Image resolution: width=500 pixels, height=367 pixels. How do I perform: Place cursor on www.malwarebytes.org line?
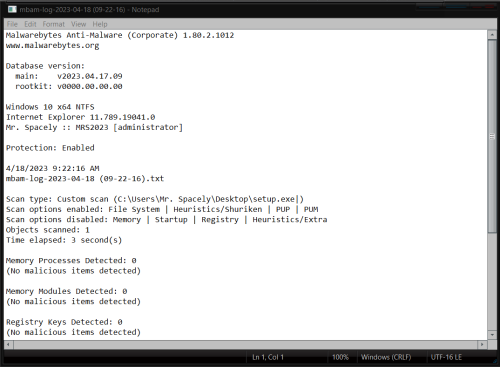click(x=52, y=45)
